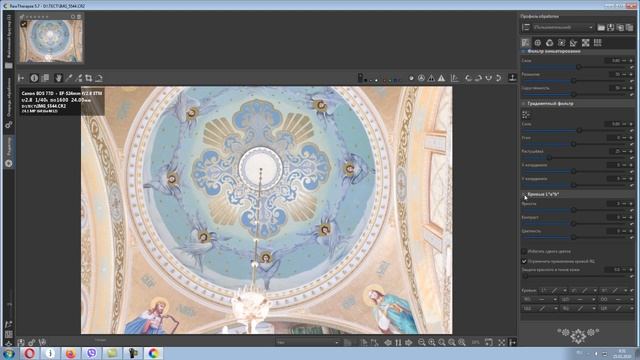Copy processing profile to clipboard icon
The image size is (640, 360).
(x=620, y=27)
